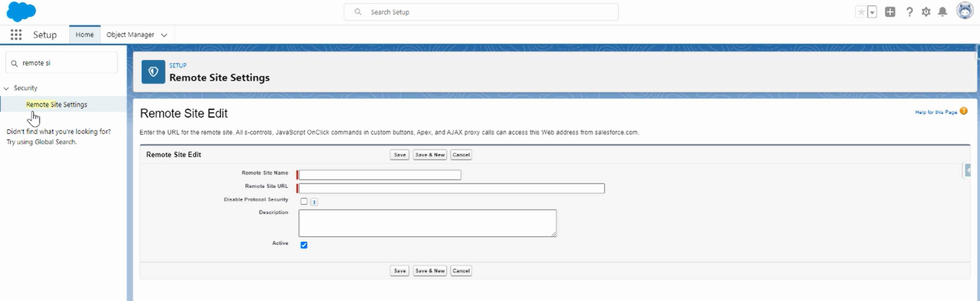Open the Favorites list dropdown arrow
Image resolution: width=980 pixels, height=301 pixels.
[872, 12]
